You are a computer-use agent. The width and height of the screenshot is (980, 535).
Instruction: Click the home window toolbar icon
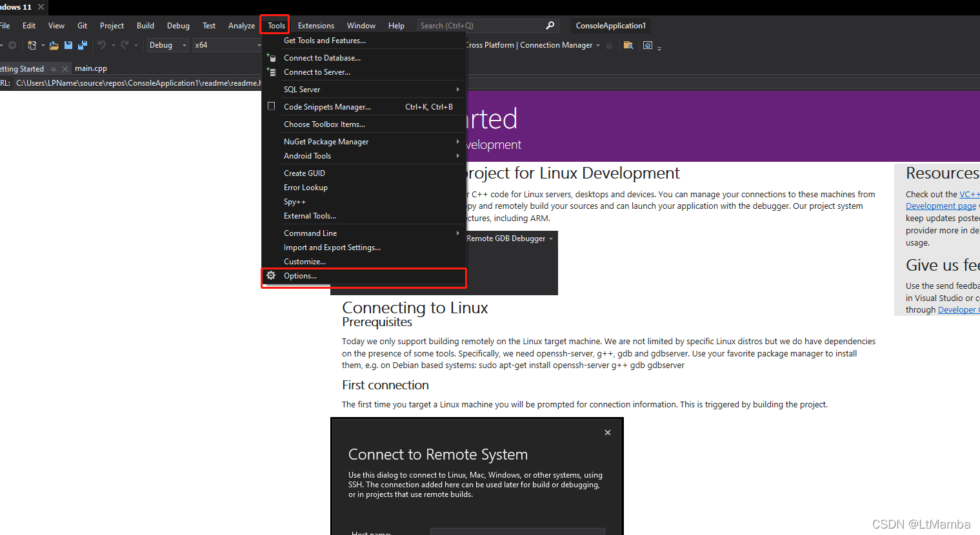click(x=648, y=45)
